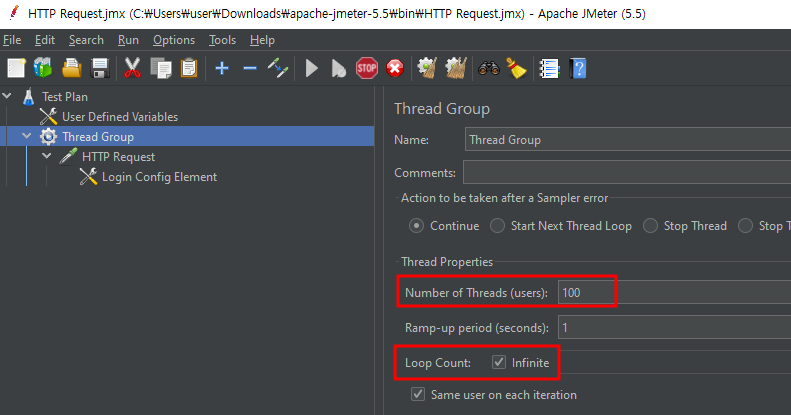Click the Comments input field

pos(627,172)
